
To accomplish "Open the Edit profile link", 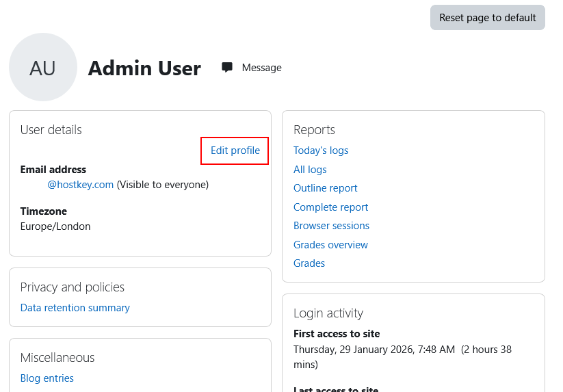I will pos(235,151).
